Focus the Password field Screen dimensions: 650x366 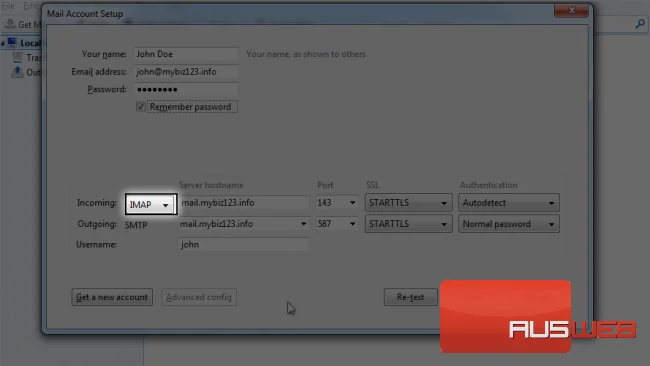pyautogui.click(x=186, y=89)
